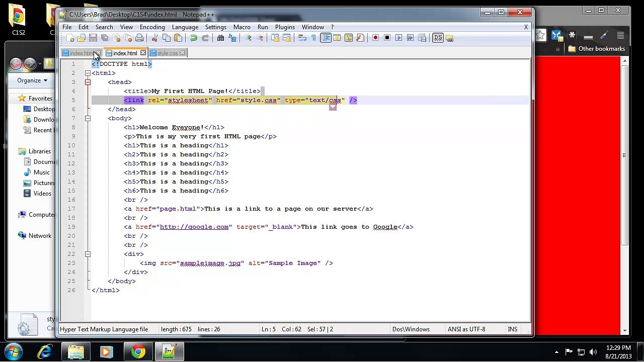Open Internet Explorer from the taskbar

pos(45,351)
